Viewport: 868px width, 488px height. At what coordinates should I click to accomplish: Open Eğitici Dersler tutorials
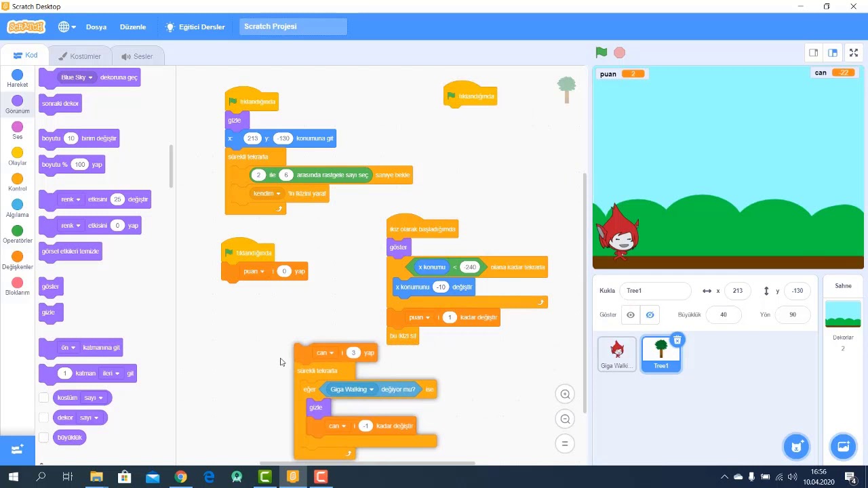click(x=195, y=27)
